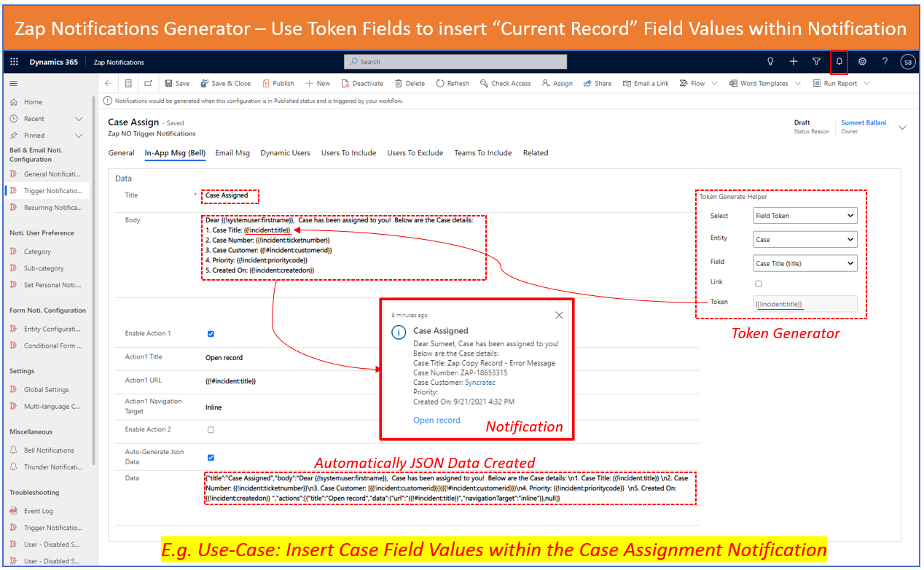Go back with the arrow icon
924x570 pixels.
tap(109, 83)
